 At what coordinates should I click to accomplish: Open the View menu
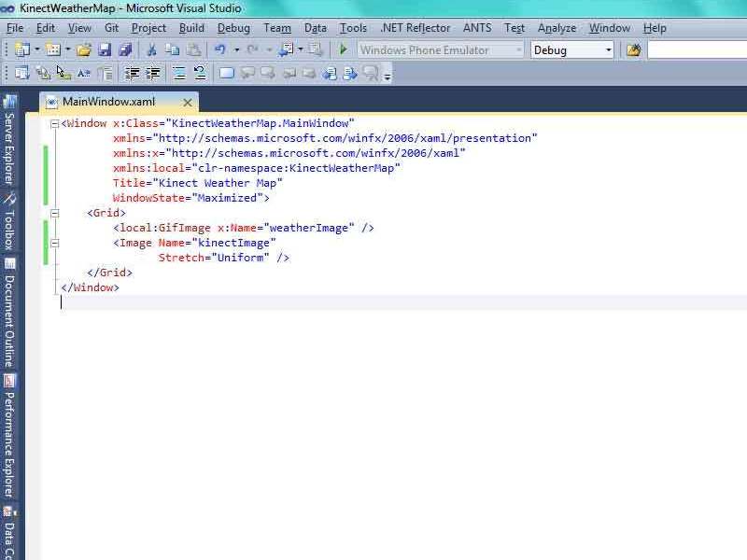(79, 28)
